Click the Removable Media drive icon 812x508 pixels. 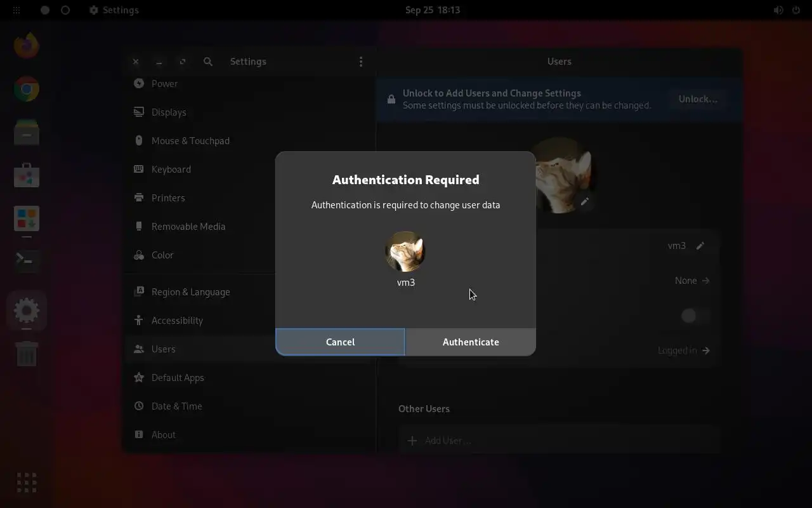[138, 227]
